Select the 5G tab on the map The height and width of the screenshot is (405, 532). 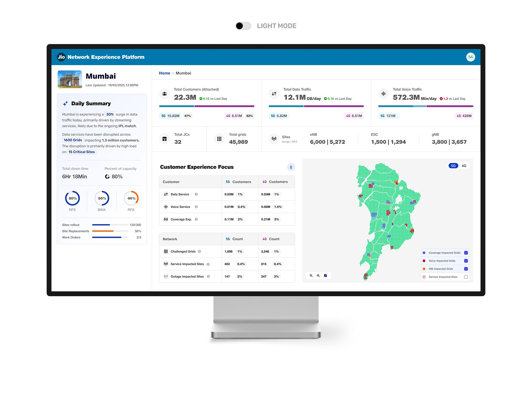tap(453, 166)
